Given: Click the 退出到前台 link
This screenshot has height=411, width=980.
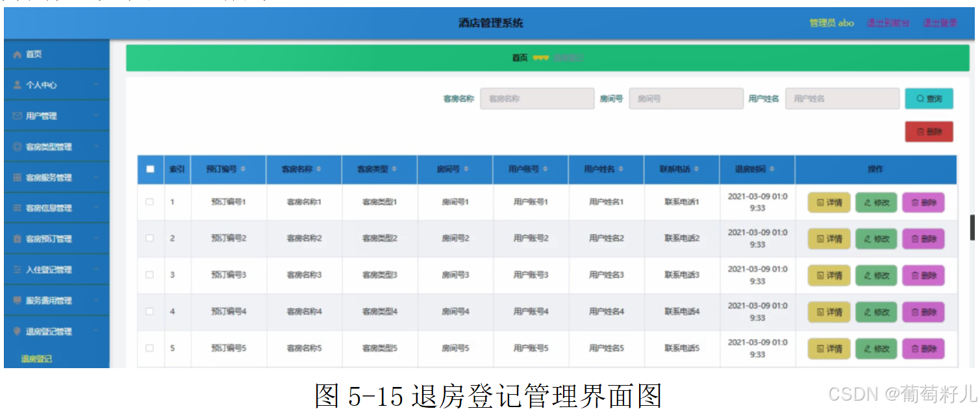Looking at the screenshot, I should pyautogui.click(x=888, y=23).
